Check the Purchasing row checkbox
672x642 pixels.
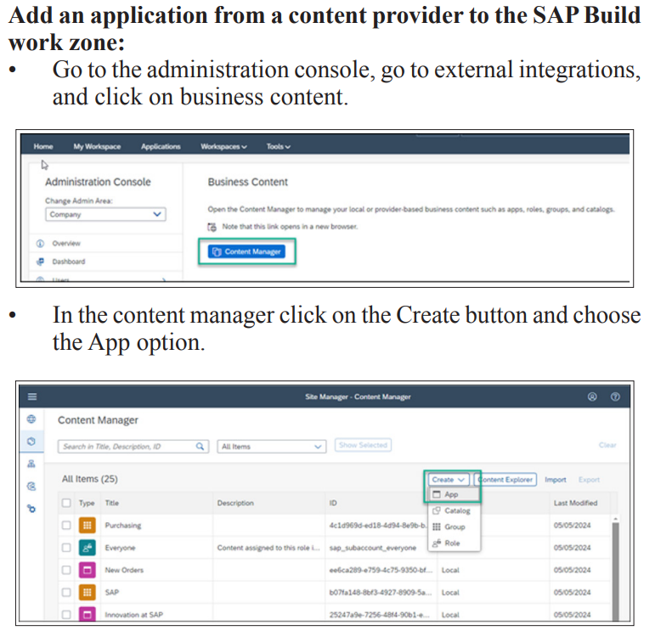[x=66, y=525]
